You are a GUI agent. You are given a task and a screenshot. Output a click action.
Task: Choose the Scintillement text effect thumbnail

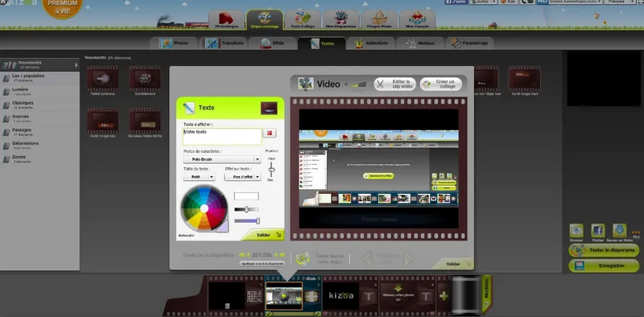pyautogui.click(x=145, y=78)
